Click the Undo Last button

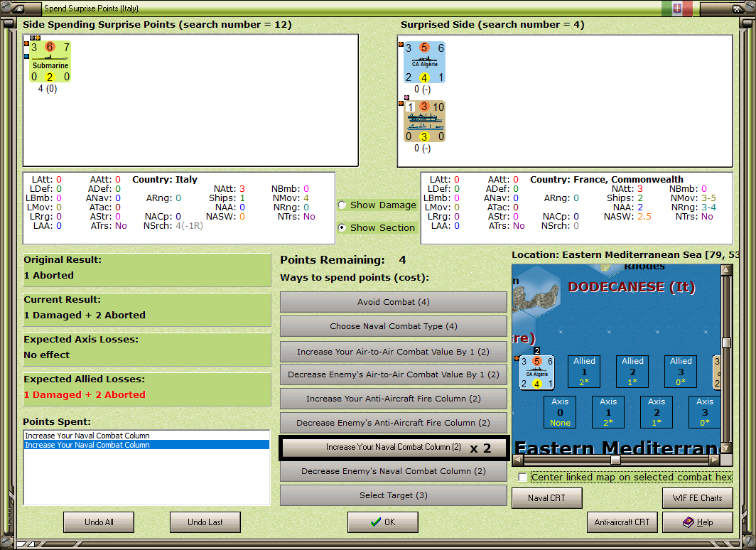[205, 522]
